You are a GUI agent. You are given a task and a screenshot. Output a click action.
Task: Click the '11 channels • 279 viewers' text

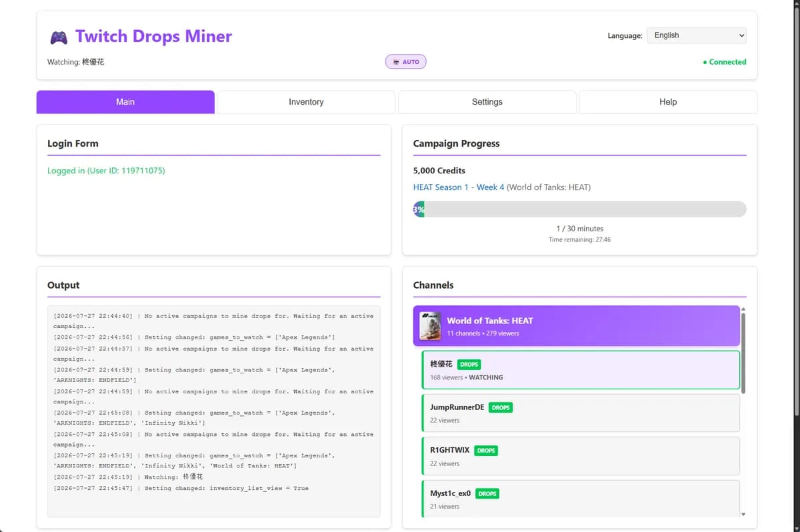(x=483, y=333)
